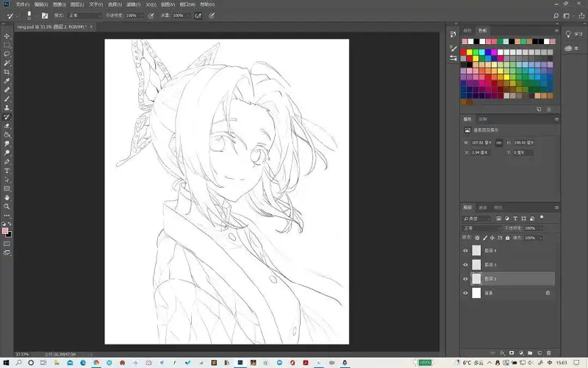Select the Horizontal Type tool
Image resolution: width=588 pixels, height=368 pixels.
tap(7, 171)
